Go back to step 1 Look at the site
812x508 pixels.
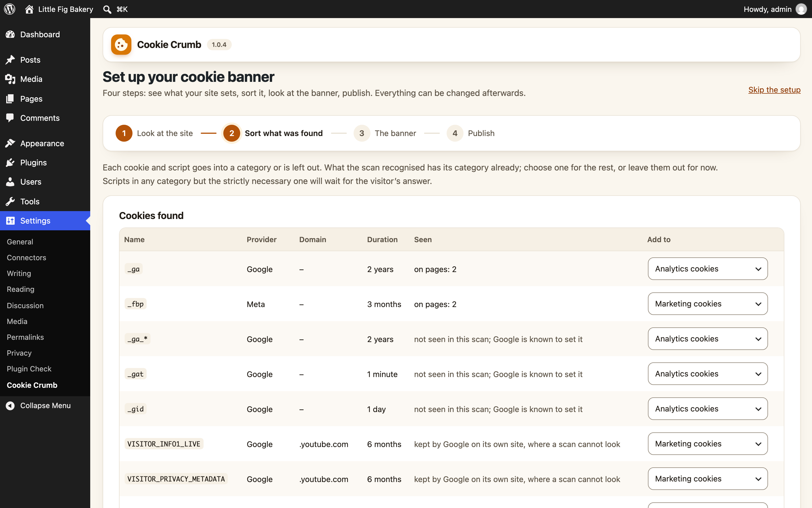(x=154, y=133)
